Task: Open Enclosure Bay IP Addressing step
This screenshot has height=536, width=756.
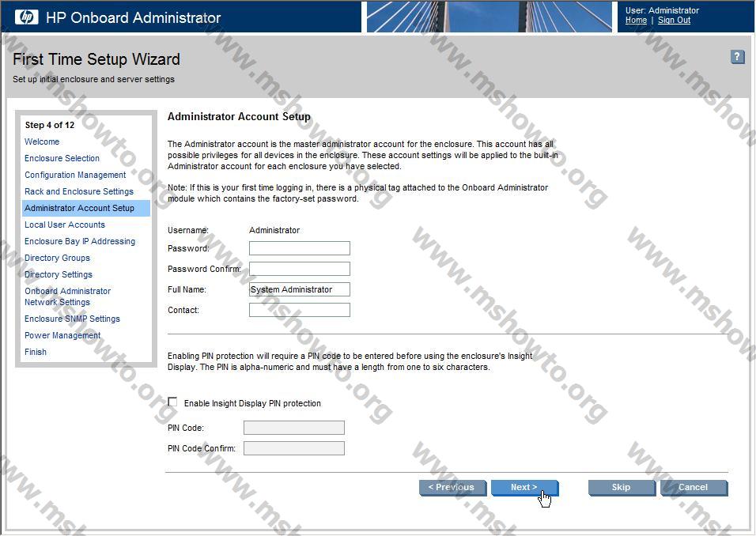Action: 80,241
